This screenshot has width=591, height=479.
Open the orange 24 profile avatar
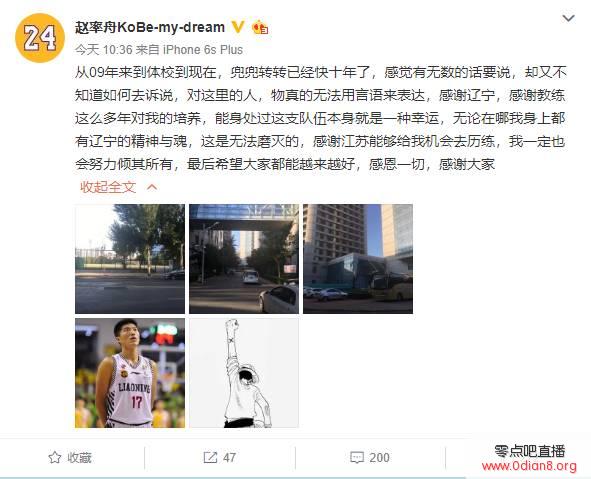[x=40, y=38]
